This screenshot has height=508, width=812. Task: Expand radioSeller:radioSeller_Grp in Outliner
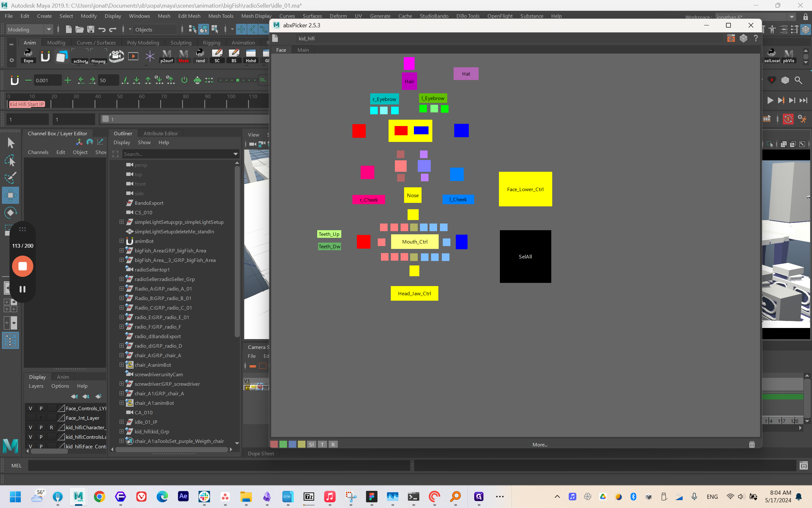[x=121, y=279]
